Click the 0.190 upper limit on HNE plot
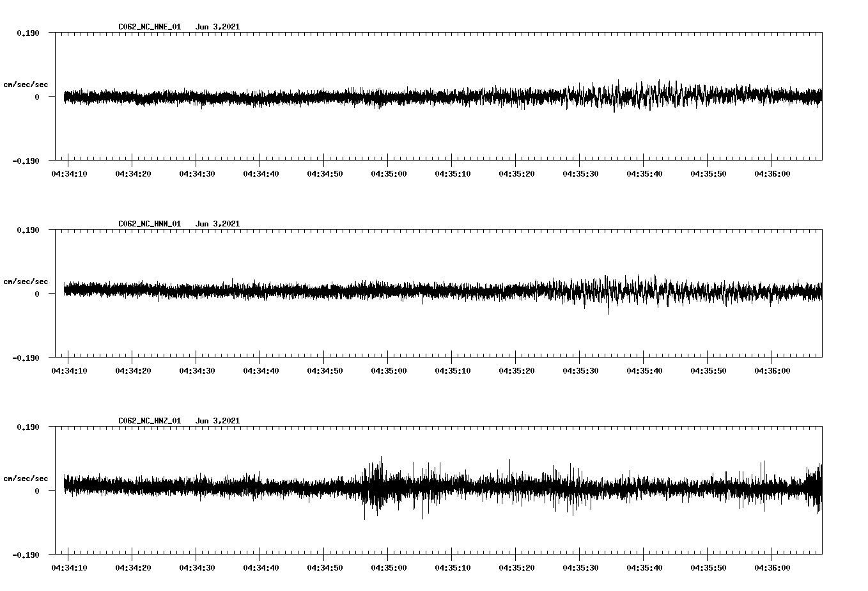Screen dimensions: 868x591 click(28, 33)
